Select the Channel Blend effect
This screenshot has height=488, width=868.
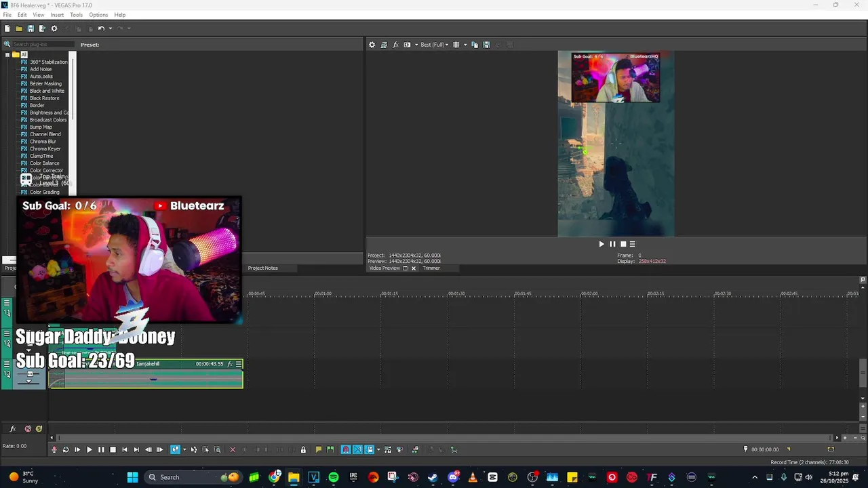[x=45, y=134]
